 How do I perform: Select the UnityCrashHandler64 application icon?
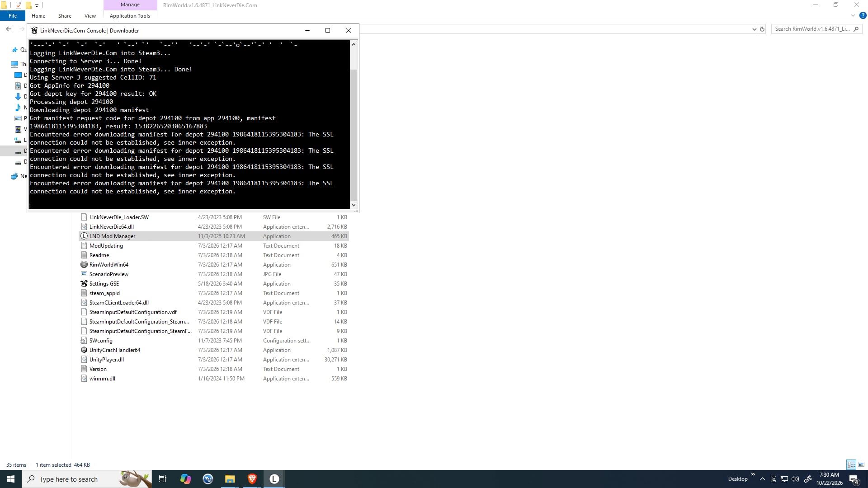point(84,350)
